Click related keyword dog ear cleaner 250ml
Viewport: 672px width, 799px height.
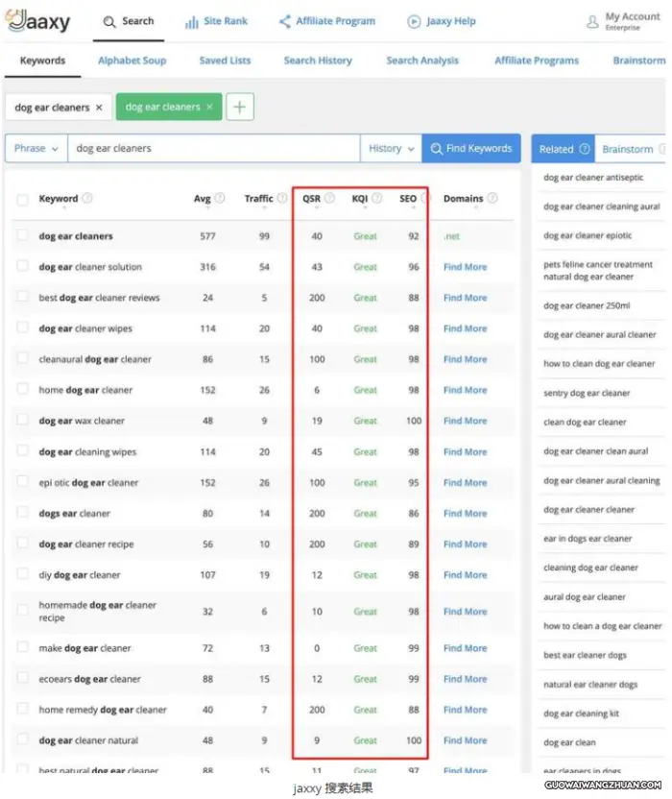click(587, 305)
